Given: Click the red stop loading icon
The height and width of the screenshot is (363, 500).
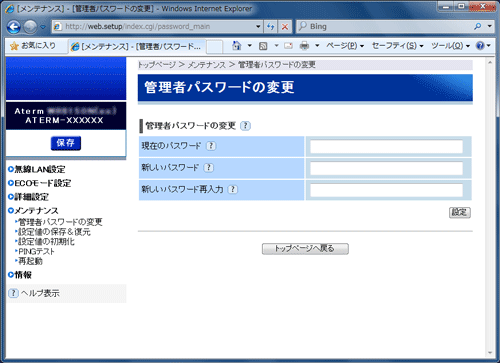Looking at the screenshot, I should (285, 27).
